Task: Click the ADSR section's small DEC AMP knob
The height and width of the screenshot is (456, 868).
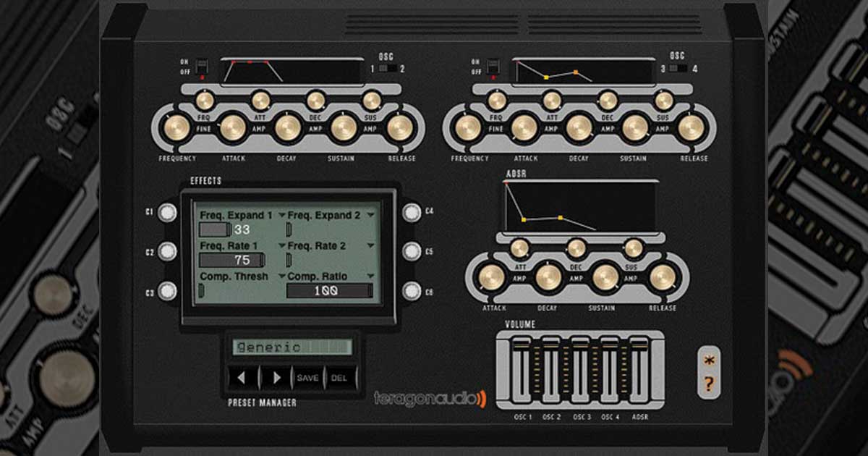Action: (576, 248)
